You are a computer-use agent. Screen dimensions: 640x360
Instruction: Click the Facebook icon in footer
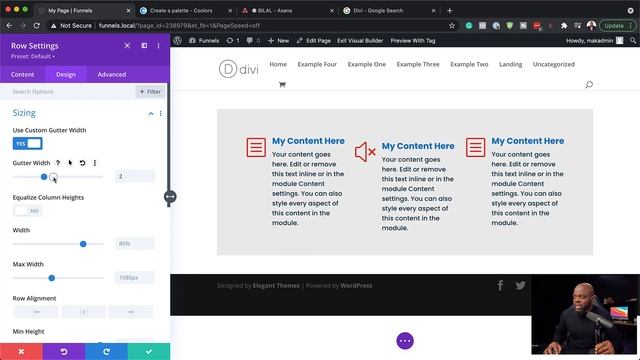point(500,285)
